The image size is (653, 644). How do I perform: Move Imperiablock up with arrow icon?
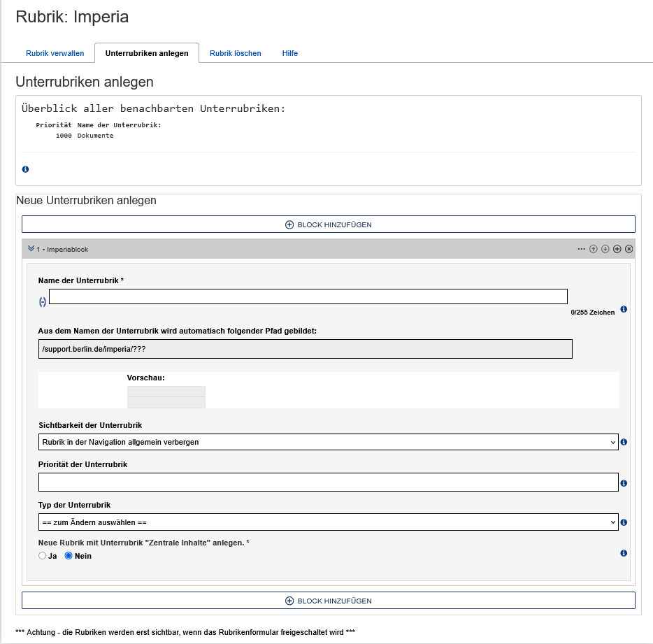594,249
